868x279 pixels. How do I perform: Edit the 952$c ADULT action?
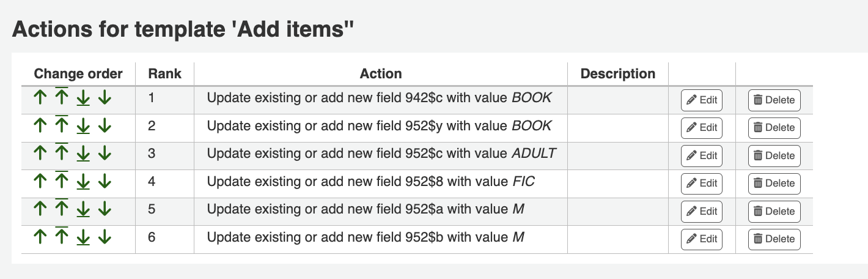coord(701,156)
